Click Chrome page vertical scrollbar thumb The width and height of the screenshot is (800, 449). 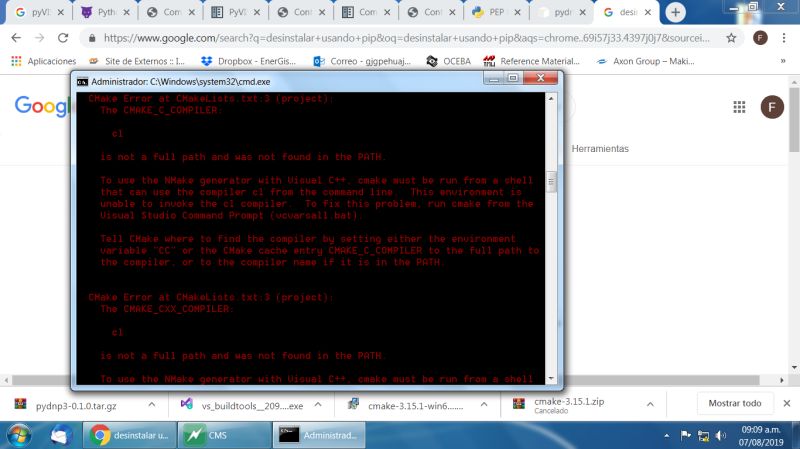[x=794, y=120]
